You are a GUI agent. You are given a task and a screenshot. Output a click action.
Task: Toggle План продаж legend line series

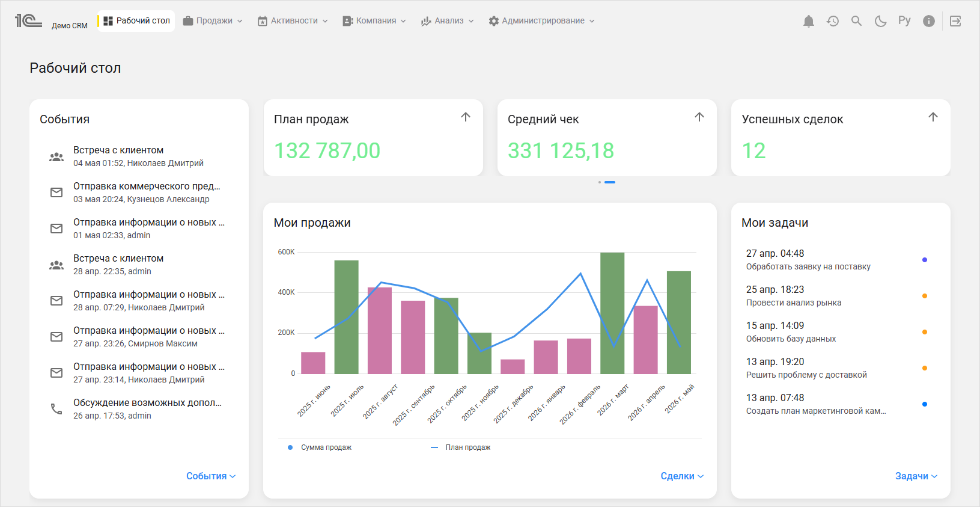(461, 447)
